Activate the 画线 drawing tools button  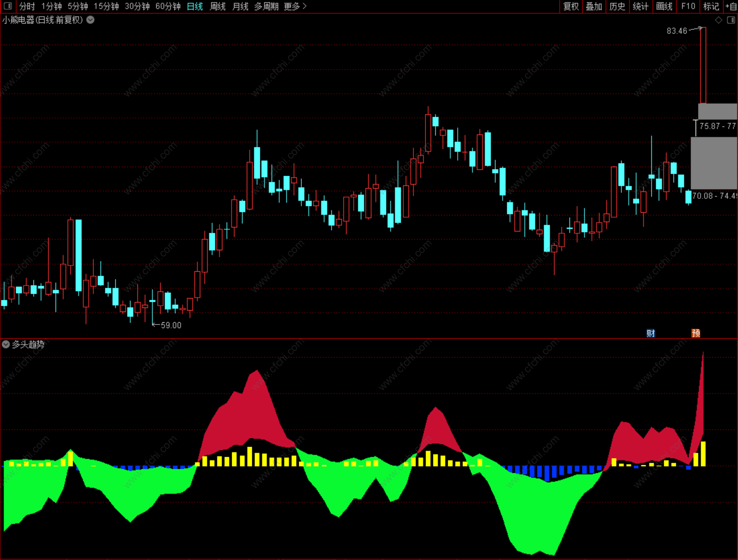pos(664,6)
